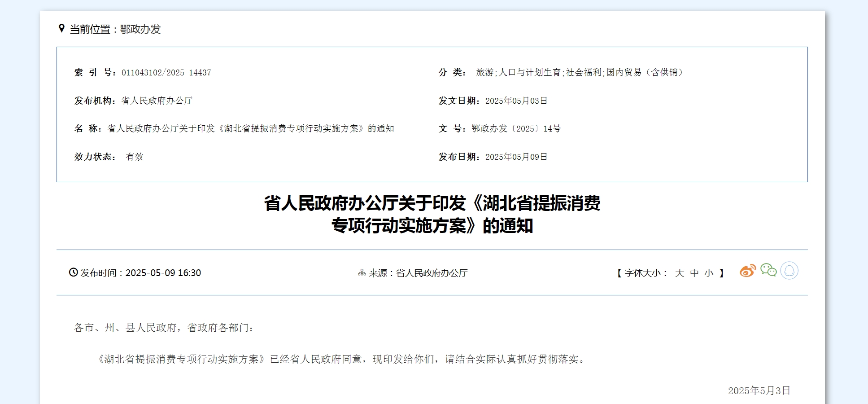This screenshot has width=868, height=404.
Task: Click the timestamp 2025-05-09 16:30
Action: pyautogui.click(x=163, y=273)
